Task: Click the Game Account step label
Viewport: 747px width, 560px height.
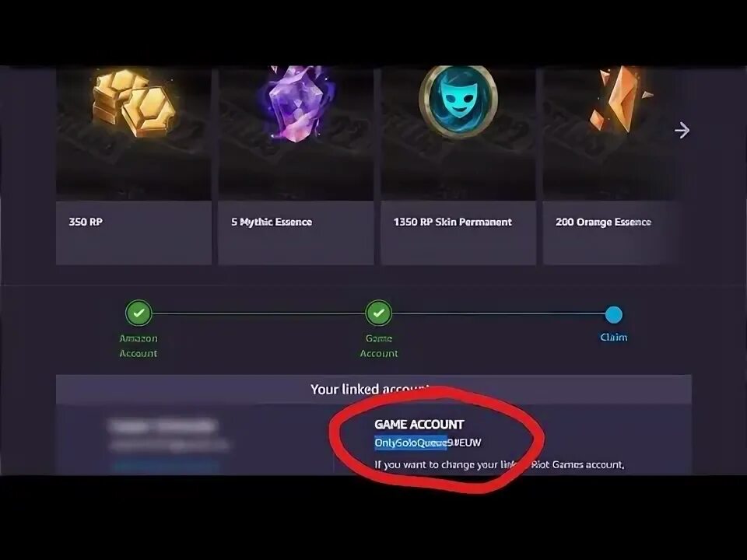Action: (x=379, y=345)
